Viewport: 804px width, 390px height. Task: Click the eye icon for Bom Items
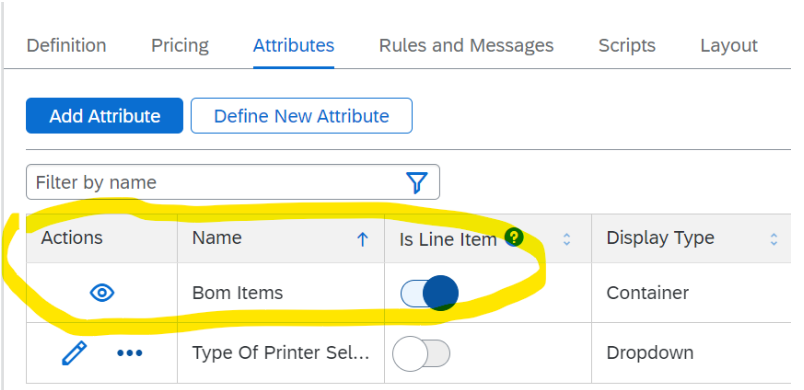point(102,293)
